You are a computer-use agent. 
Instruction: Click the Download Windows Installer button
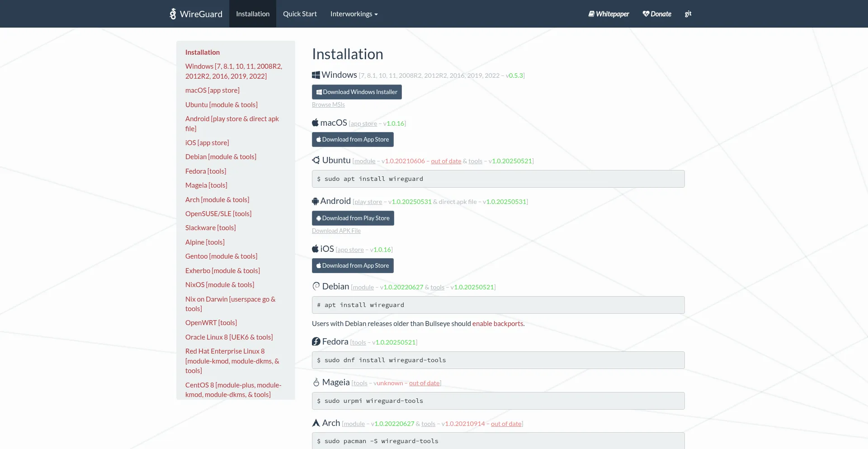(357, 92)
